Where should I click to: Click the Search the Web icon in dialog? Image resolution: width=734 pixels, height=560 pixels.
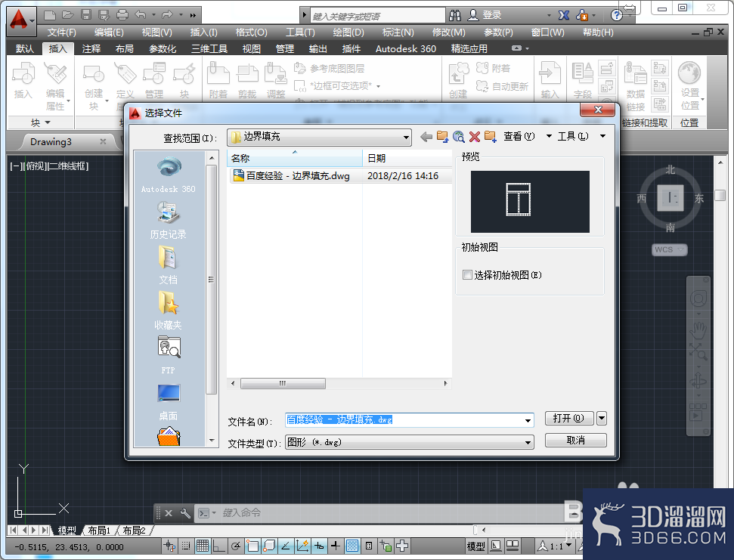459,137
